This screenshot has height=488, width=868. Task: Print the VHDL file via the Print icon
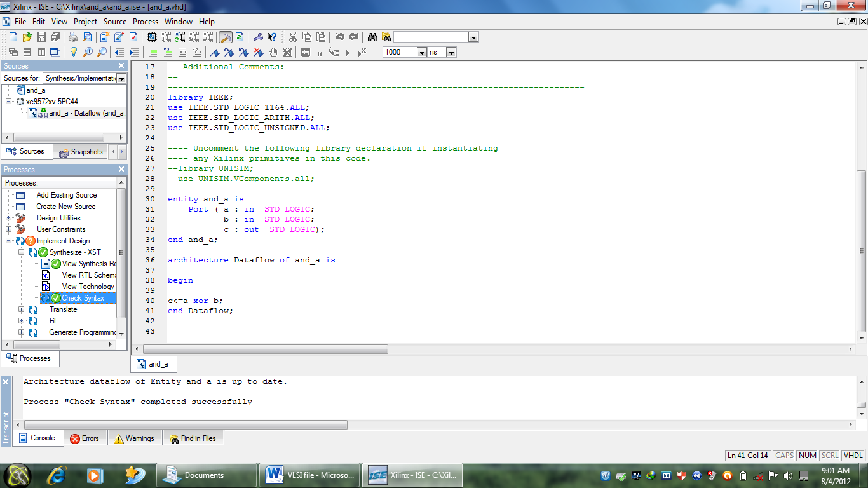click(x=73, y=37)
